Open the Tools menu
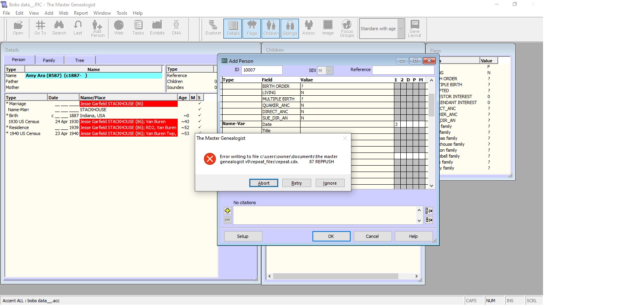This screenshot has width=644, height=305. coord(122,13)
